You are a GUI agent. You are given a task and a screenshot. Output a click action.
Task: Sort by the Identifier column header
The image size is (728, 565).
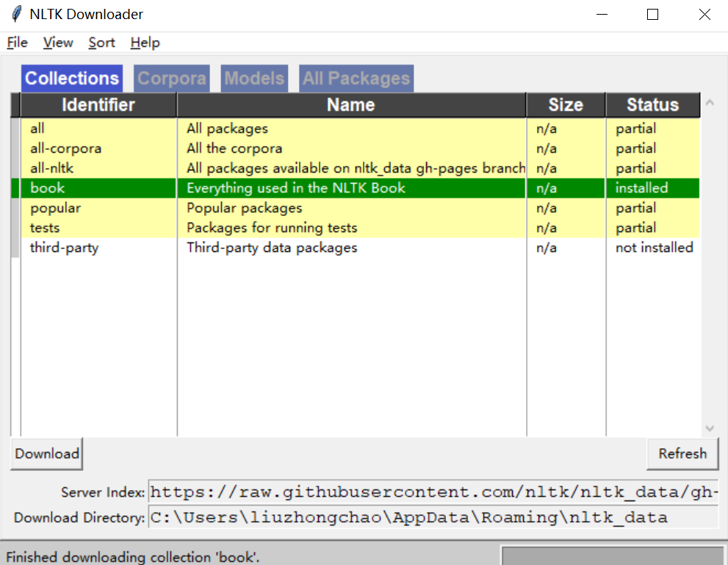pyautogui.click(x=98, y=105)
